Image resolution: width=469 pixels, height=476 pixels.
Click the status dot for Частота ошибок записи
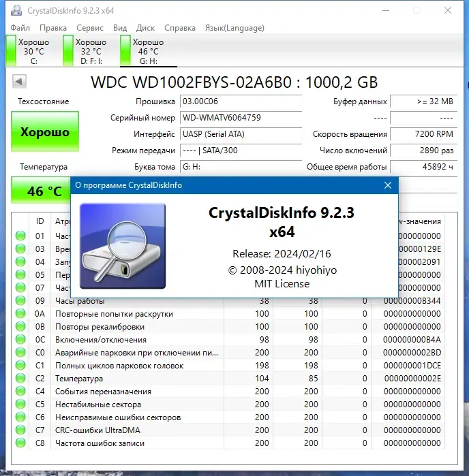[x=20, y=443]
